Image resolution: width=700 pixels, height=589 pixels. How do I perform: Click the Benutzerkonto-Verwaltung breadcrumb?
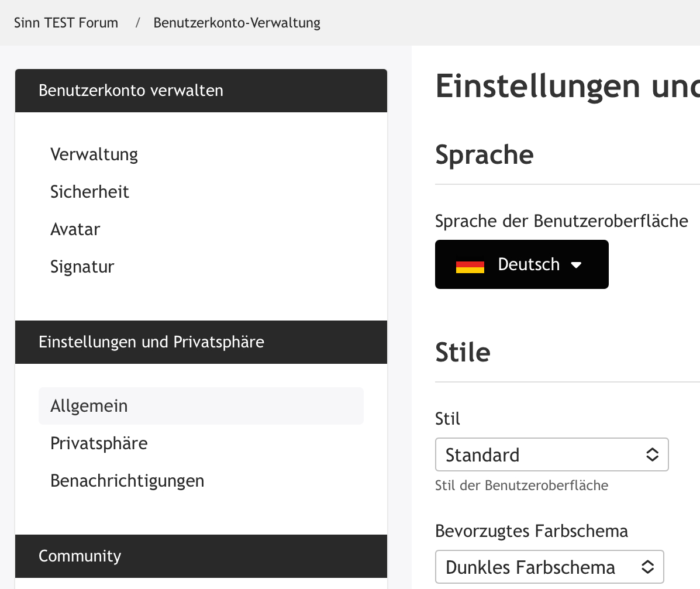237,23
